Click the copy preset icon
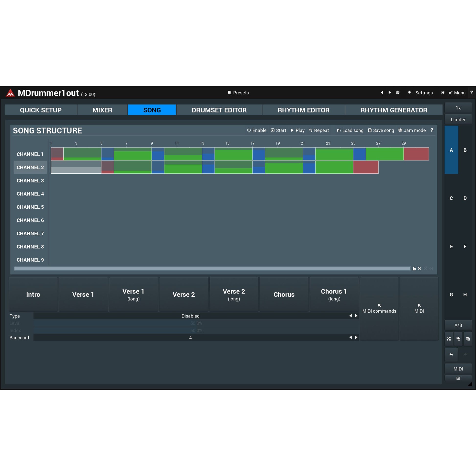 [458, 339]
